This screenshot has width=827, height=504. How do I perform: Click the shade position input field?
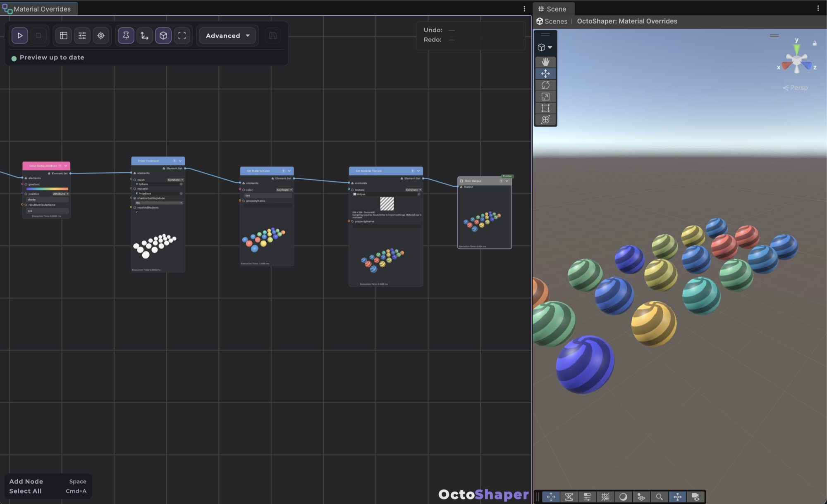(47, 200)
